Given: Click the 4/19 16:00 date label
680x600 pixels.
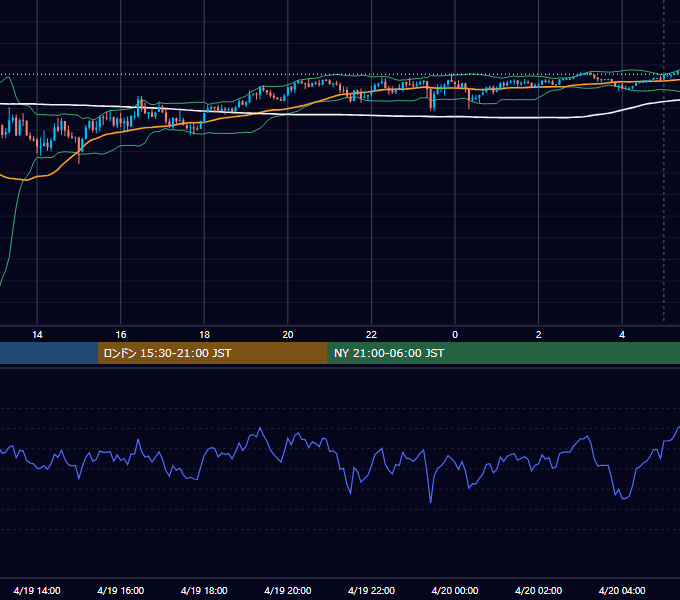Looking at the screenshot, I should 121,590.
